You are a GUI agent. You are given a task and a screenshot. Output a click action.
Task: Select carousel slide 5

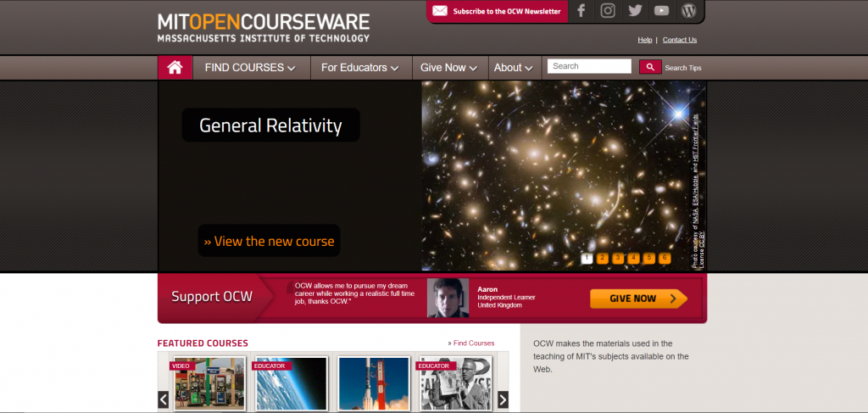pyautogui.click(x=649, y=258)
